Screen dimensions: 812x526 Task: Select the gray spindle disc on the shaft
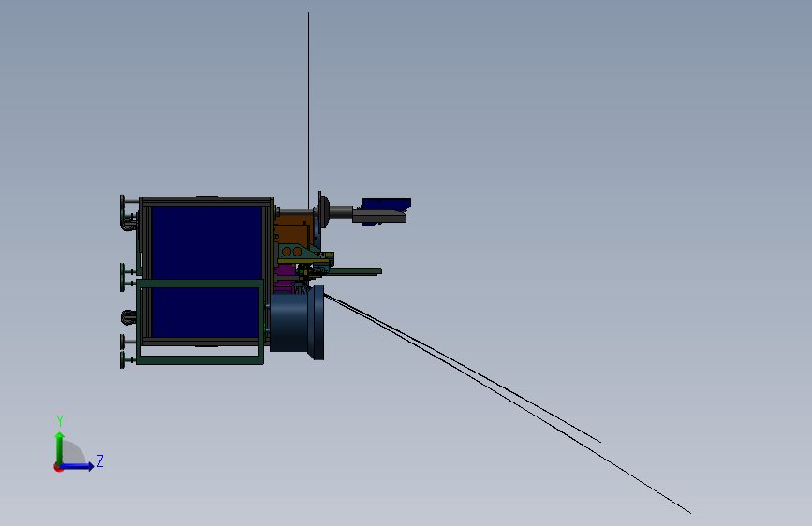[x=324, y=212]
